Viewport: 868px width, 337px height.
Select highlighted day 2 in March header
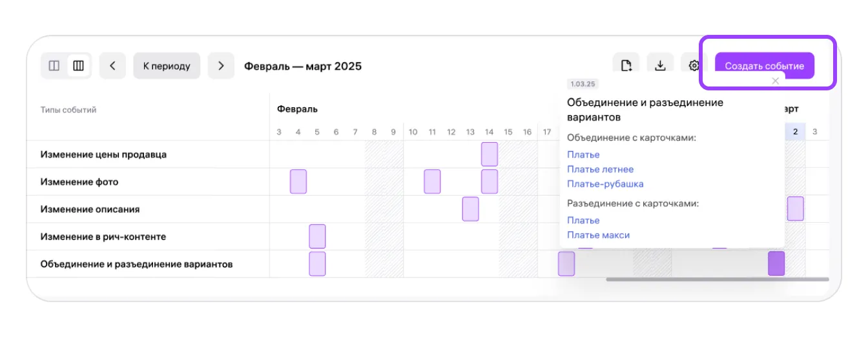point(795,132)
